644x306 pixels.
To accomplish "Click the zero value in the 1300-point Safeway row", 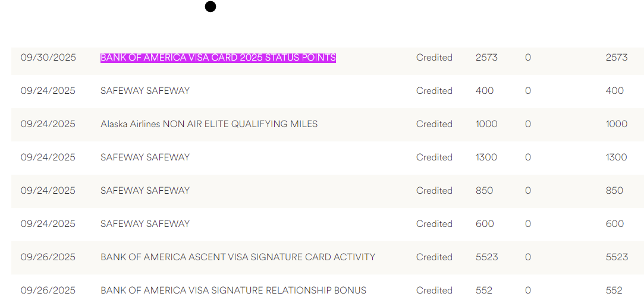I will click(x=528, y=157).
